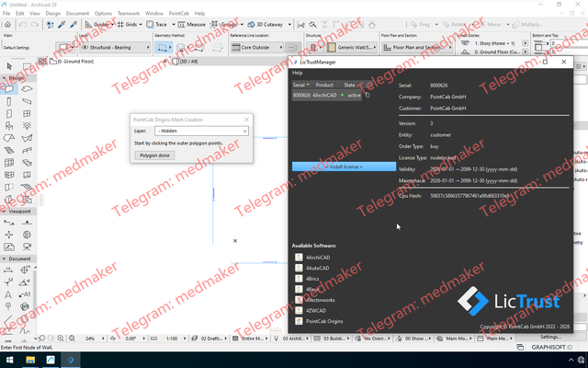This screenshot has height=368, width=588.
Task: Open the Teamwork menu
Action: pos(129,13)
